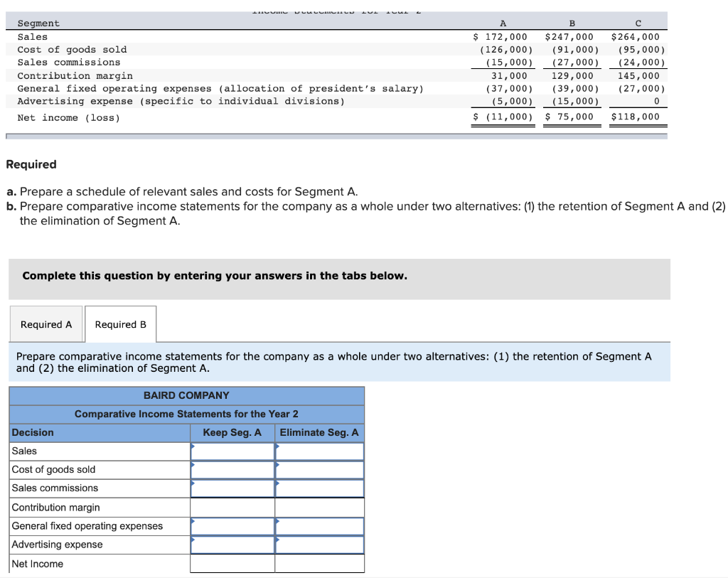Click Contribution margin Eliminate Seg. A total cell
Image resolution: width=728 pixels, height=578 pixels.
pyautogui.click(x=319, y=508)
